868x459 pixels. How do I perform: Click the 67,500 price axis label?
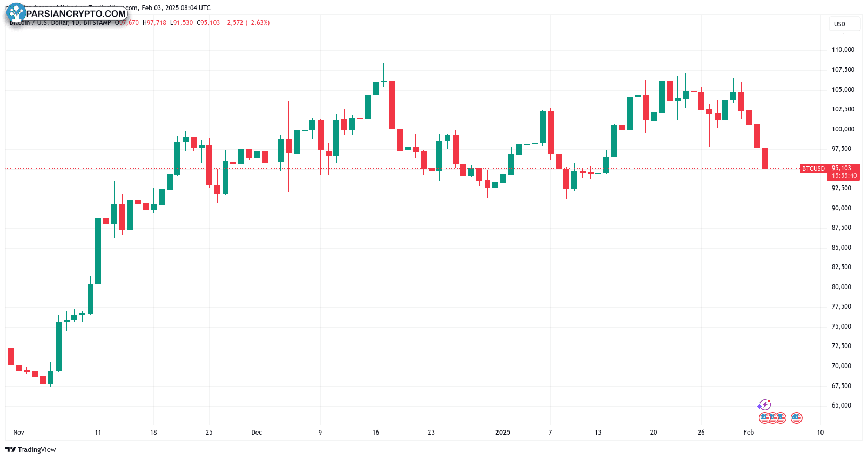pos(842,386)
